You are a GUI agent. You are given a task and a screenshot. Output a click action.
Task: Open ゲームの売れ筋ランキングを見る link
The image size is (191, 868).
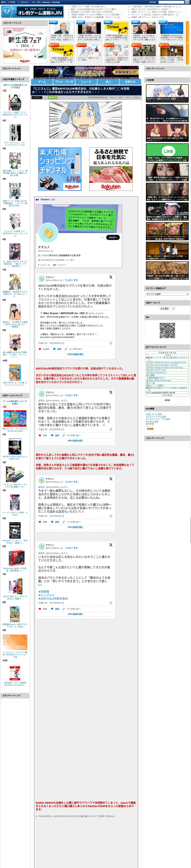click(15, 402)
